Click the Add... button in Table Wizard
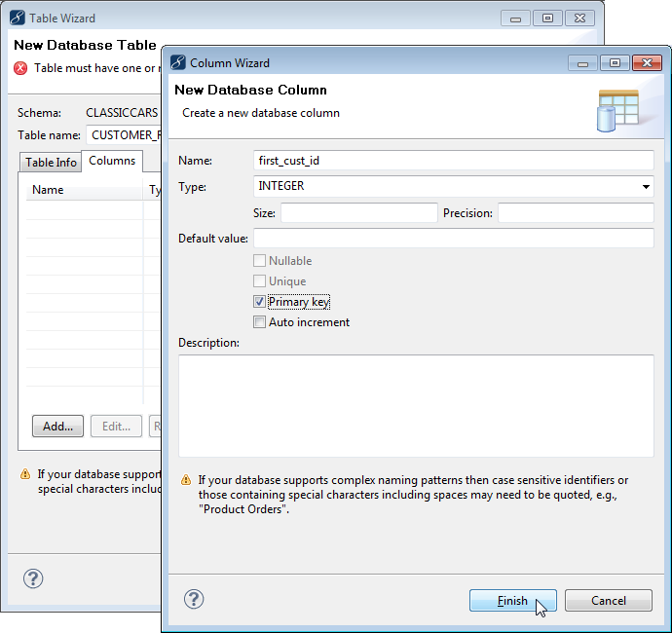The image size is (672, 633). 57,427
